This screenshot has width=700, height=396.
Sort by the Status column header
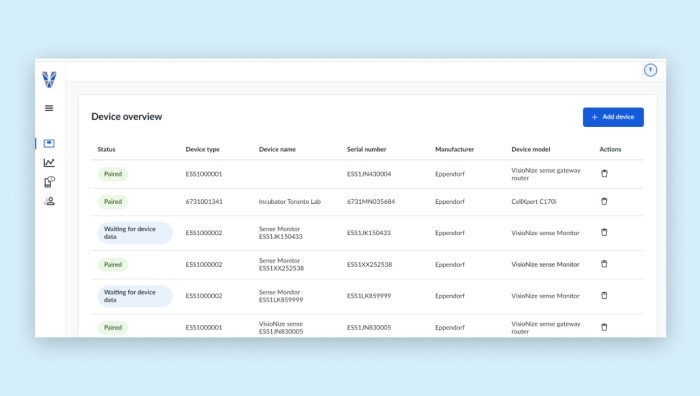(106, 149)
